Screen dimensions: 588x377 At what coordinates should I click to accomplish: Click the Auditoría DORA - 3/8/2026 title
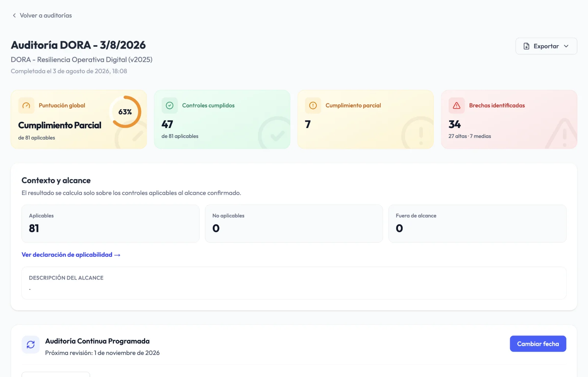78,45
